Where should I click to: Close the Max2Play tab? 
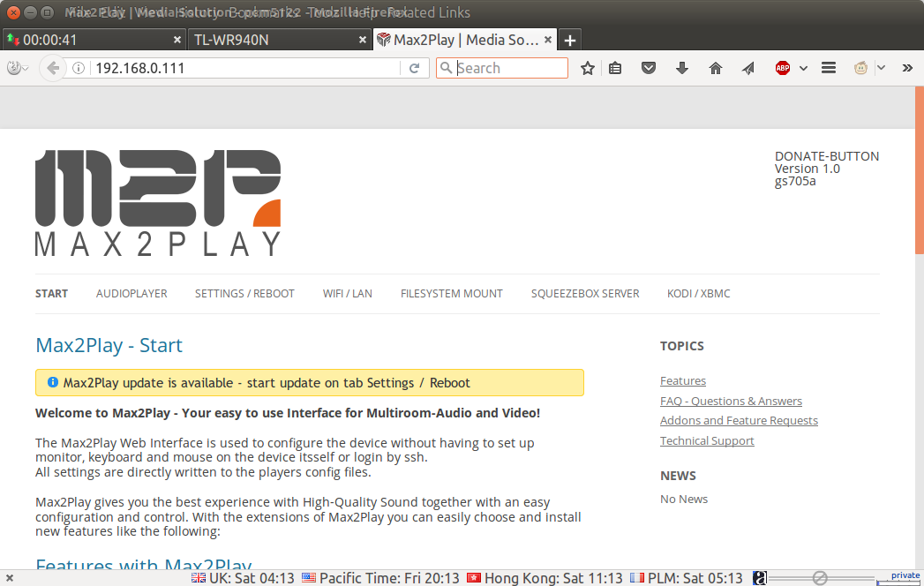(547, 40)
